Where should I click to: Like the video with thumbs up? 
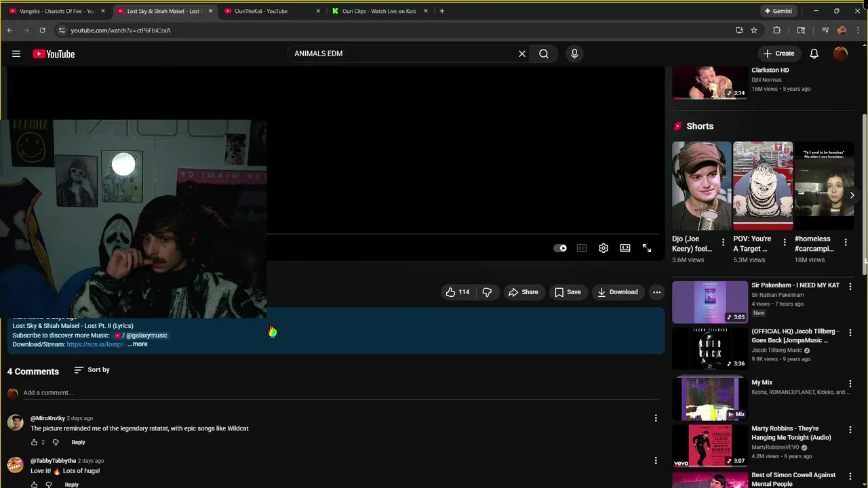[457, 292]
